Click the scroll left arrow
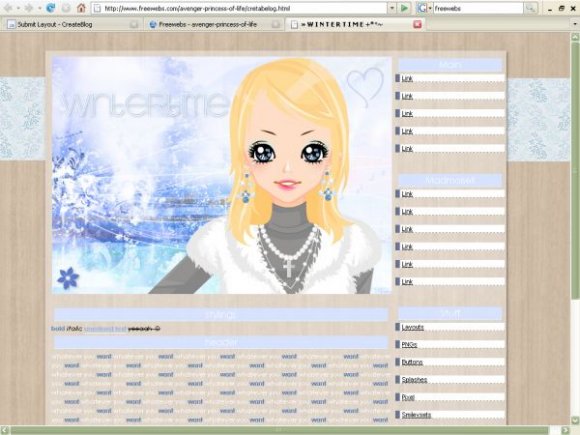This screenshot has width=580, height=435. pyautogui.click(x=5, y=430)
